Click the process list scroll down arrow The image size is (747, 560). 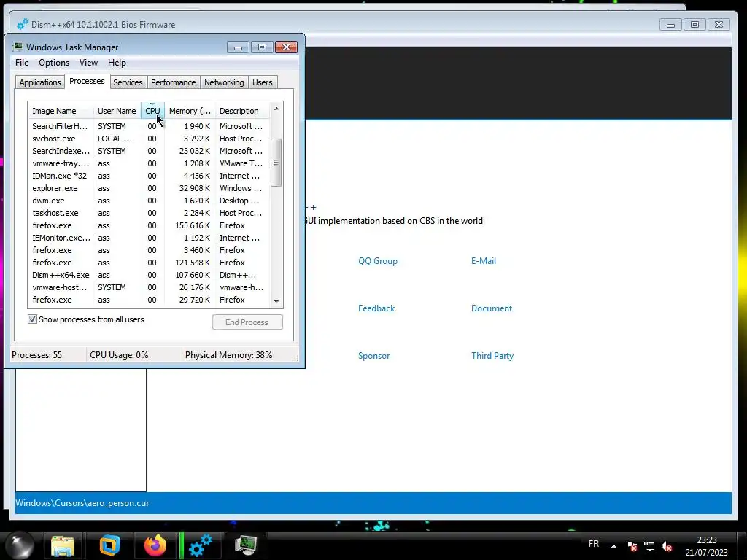tap(276, 301)
